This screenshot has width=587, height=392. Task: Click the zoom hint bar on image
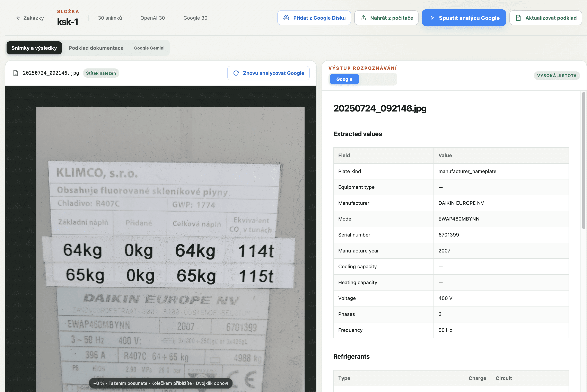pos(161,383)
